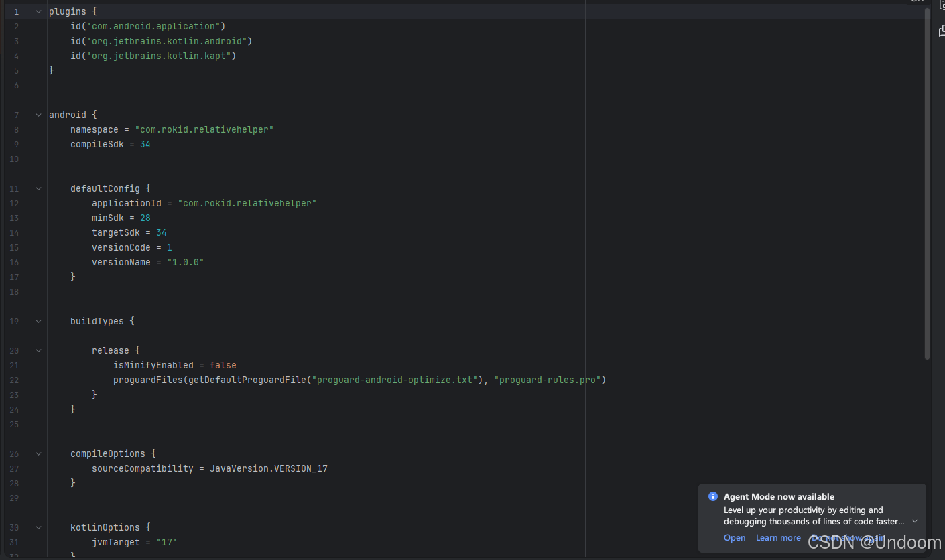This screenshot has width=945, height=560.
Task: Collapse the compileOptions block
Action: point(38,454)
